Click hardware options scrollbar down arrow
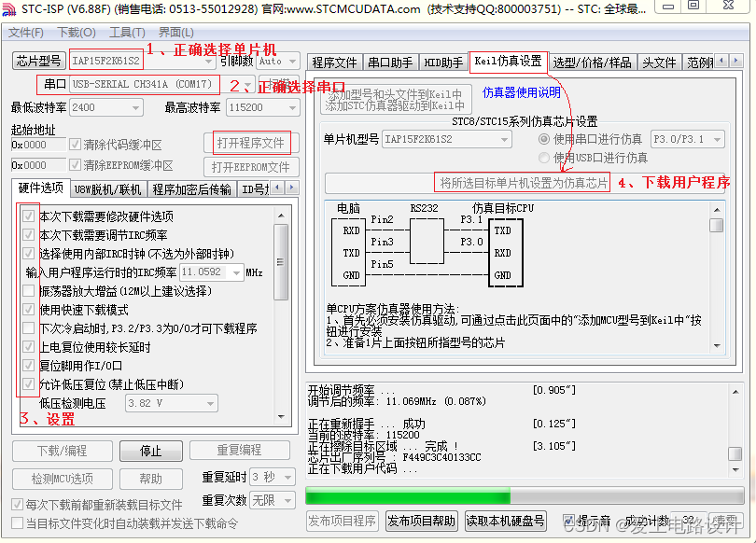 point(281,417)
